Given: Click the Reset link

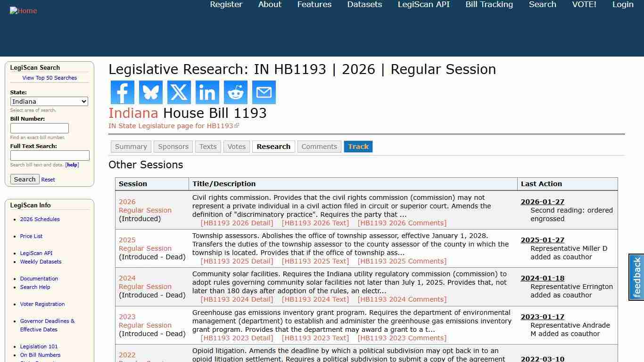Looking at the screenshot, I should (x=48, y=180).
